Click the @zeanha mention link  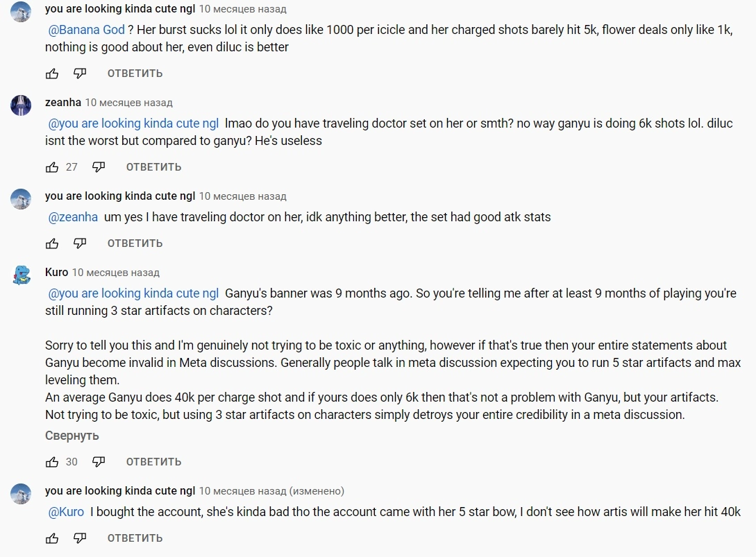(73, 217)
